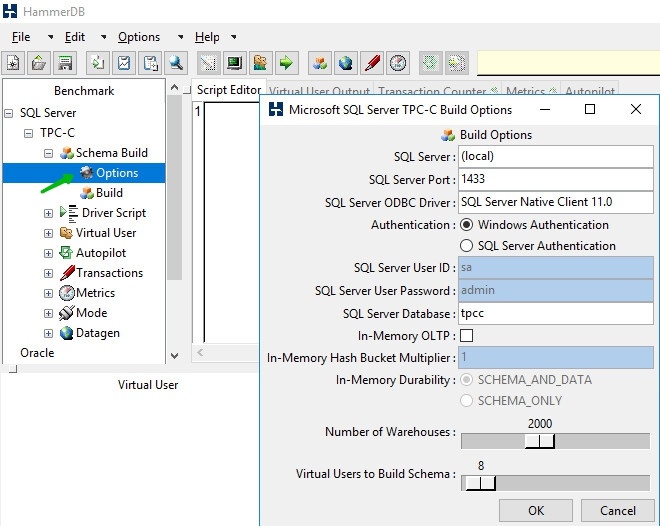Click the SQL Server Port field
The width and height of the screenshot is (660, 526).
556,179
